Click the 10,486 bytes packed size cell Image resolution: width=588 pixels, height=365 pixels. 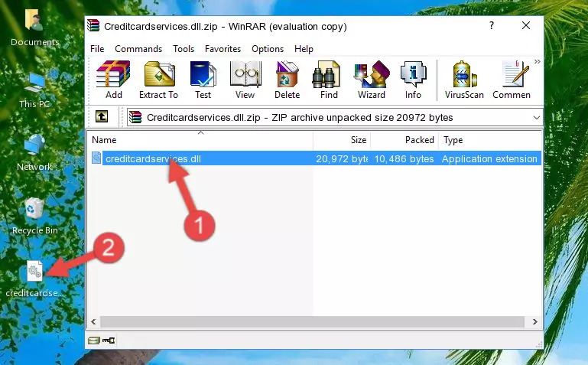coord(404,159)
